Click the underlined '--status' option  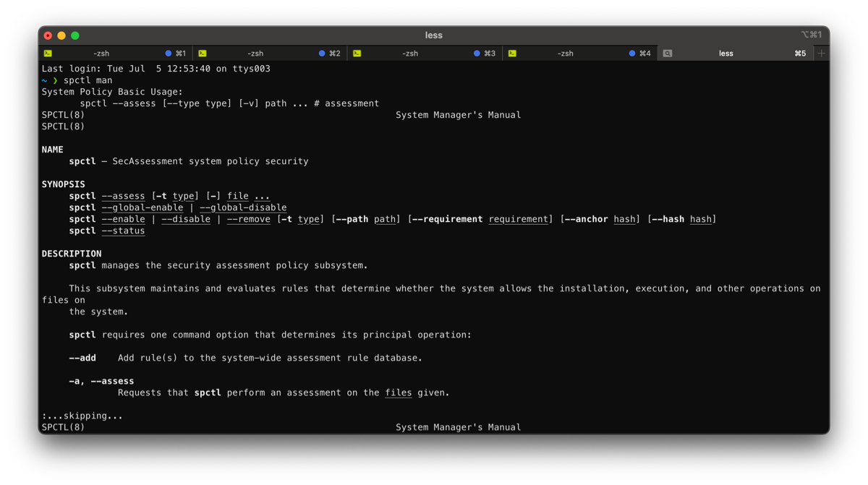point(124,231)
